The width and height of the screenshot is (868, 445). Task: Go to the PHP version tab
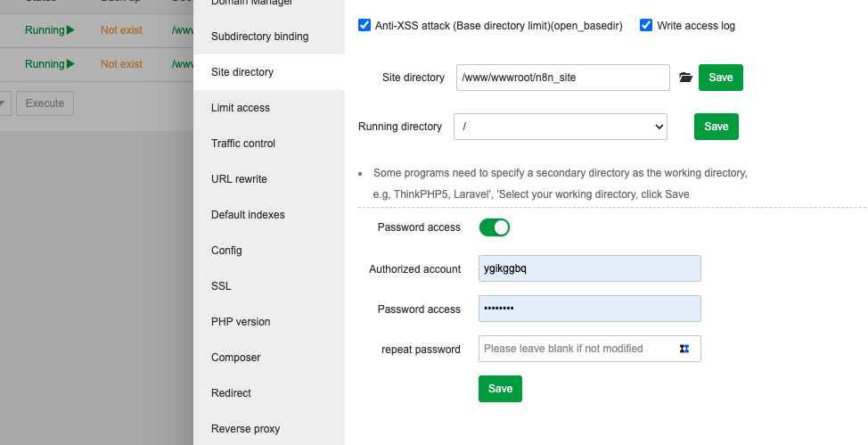coord(241,322)
